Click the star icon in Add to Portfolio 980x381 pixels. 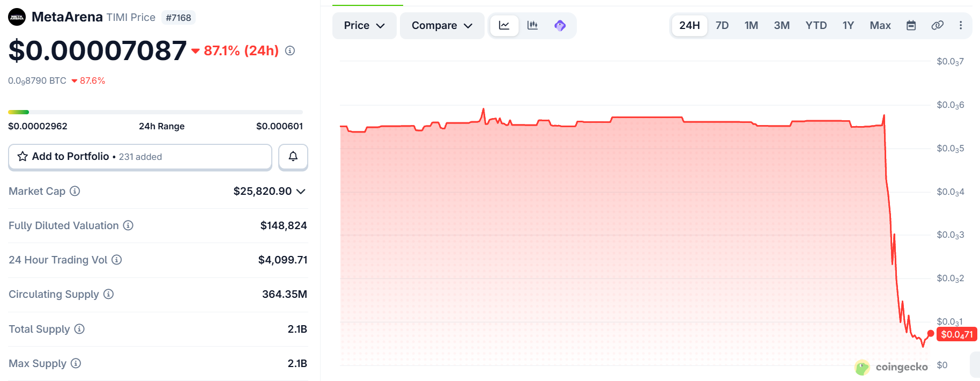pyautogui.click(x=23, y=156)
